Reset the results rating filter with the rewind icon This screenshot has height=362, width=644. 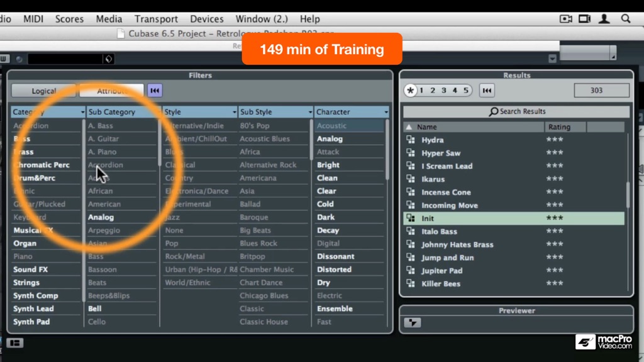(487, 90)
